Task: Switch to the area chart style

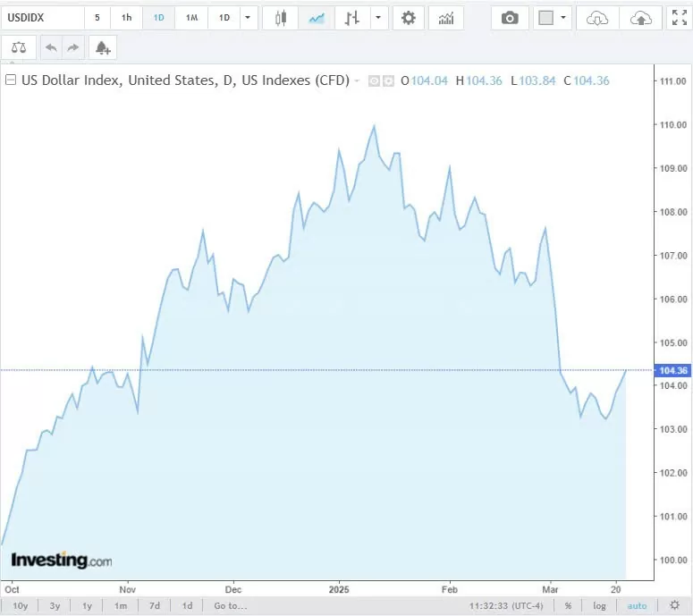Action: tap(316, 18)
